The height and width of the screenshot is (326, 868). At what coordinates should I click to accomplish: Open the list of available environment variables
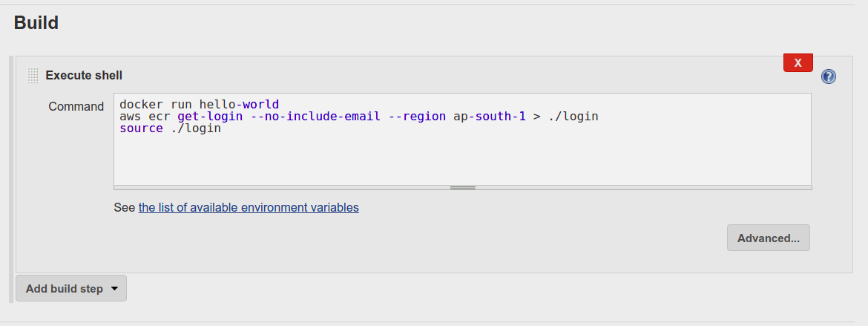coord(249,208)
